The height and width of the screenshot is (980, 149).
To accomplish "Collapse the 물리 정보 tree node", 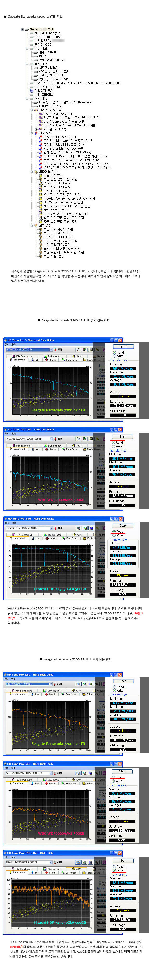I will point(27,64).
